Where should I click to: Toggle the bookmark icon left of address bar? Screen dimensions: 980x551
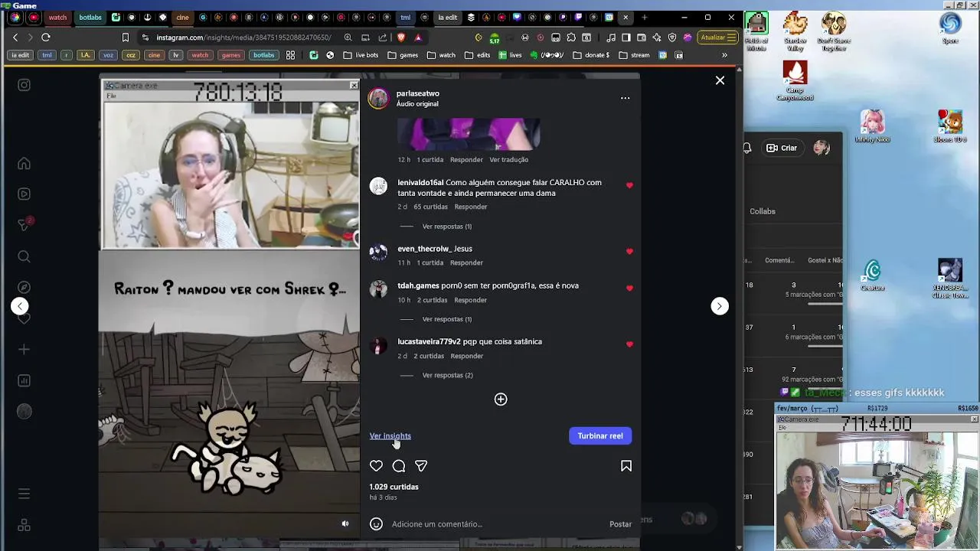[126, 37]
